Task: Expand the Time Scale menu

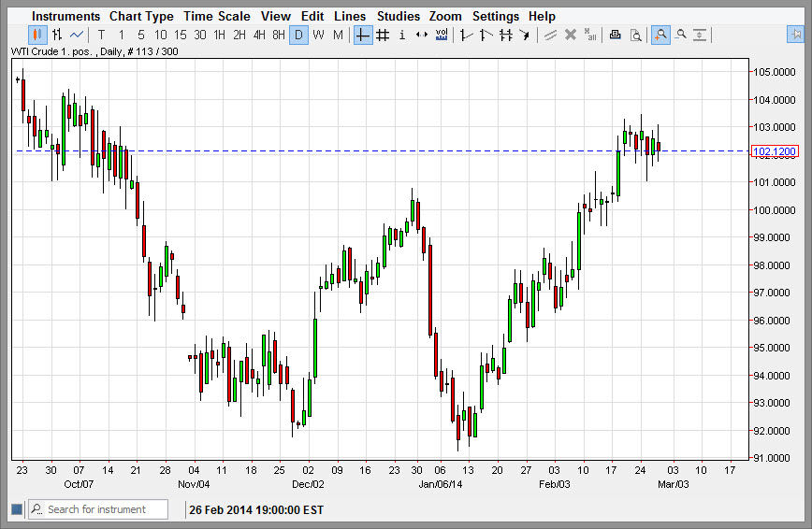Action: (x=217, y=16)
